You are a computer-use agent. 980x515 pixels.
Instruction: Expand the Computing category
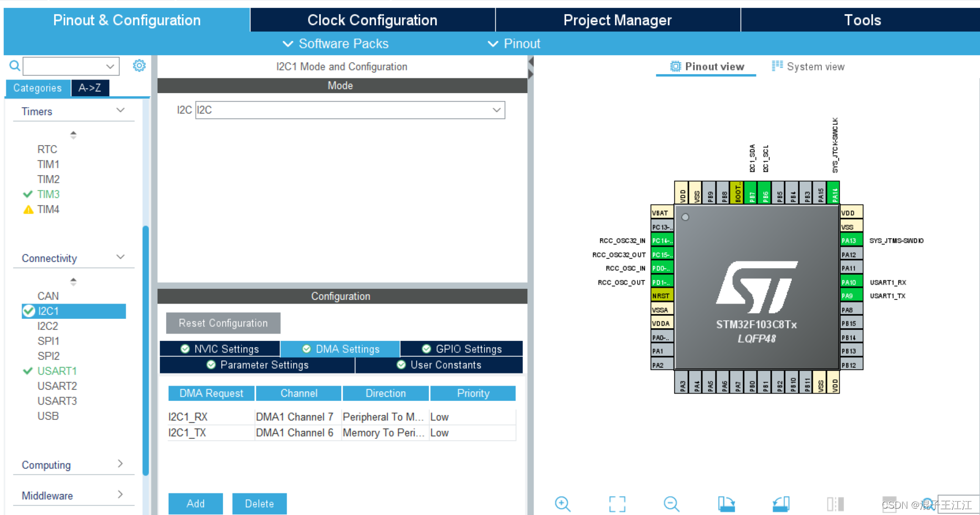[120, 464]
